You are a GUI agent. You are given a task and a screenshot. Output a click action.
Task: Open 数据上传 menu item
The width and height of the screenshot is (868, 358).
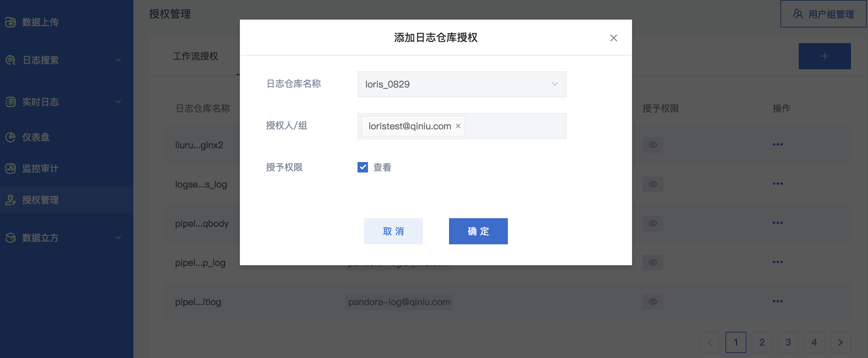point(66,22)
